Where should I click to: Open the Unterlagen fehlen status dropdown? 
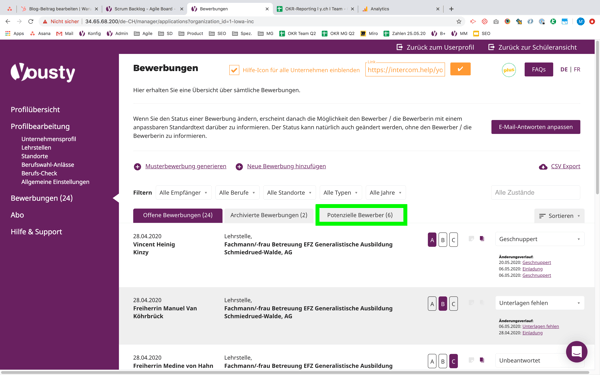pyautogui.click(x=539, y=303)
